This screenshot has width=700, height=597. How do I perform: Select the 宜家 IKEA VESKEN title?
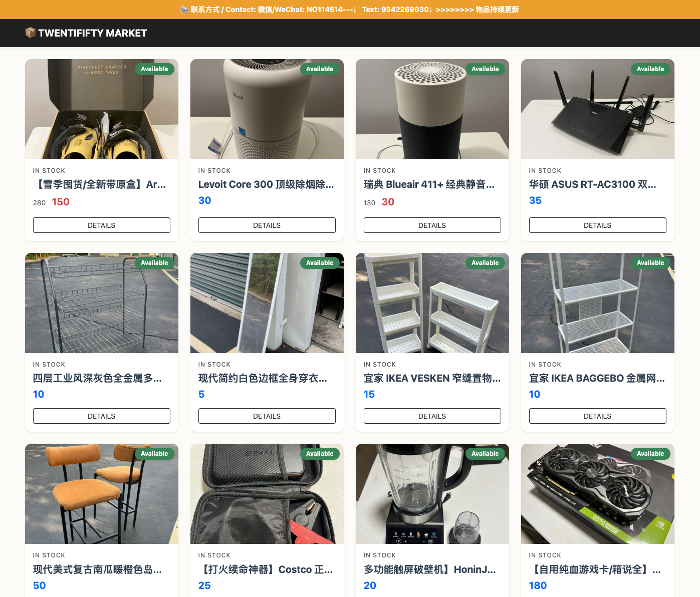coord(432,378)
